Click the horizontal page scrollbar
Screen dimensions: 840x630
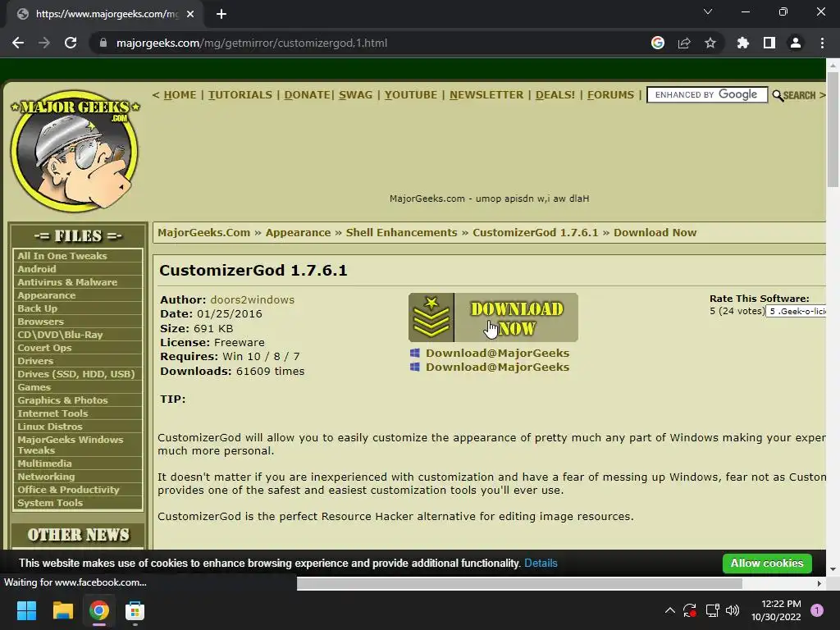click(x=519, y=583)
